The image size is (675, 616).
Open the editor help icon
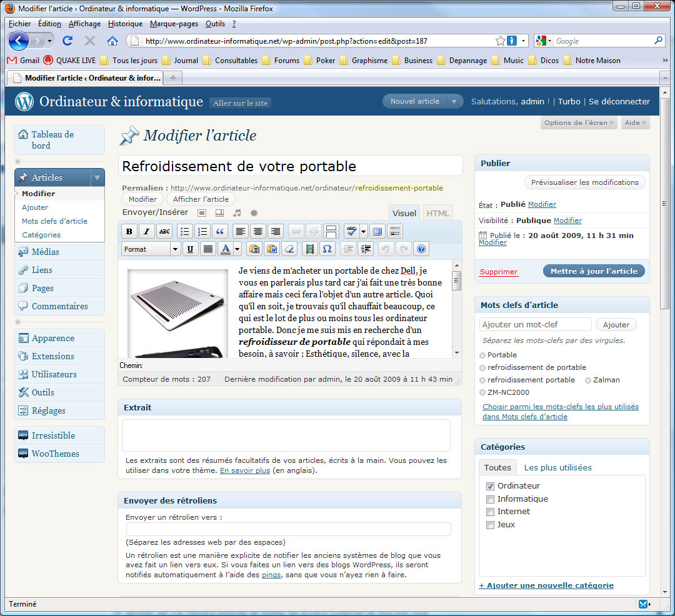421,249
